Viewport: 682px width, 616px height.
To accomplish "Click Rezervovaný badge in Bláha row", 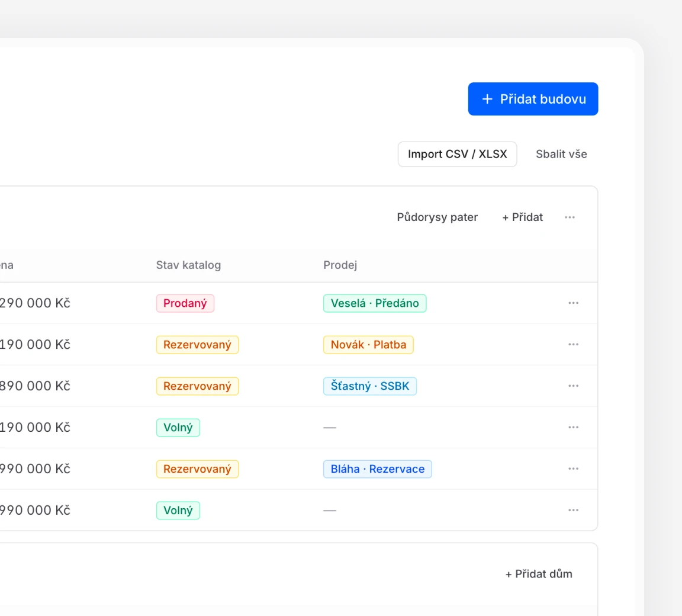I will (198, 469).
